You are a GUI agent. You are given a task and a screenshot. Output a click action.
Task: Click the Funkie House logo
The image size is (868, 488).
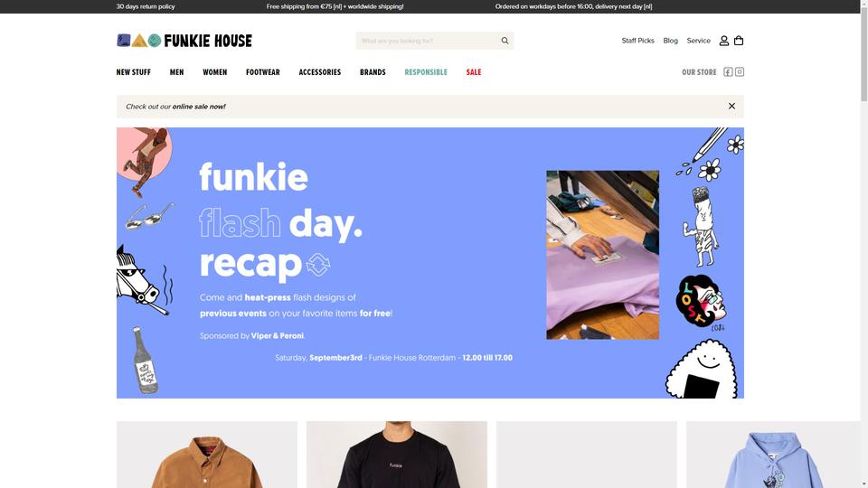(184, 41)
